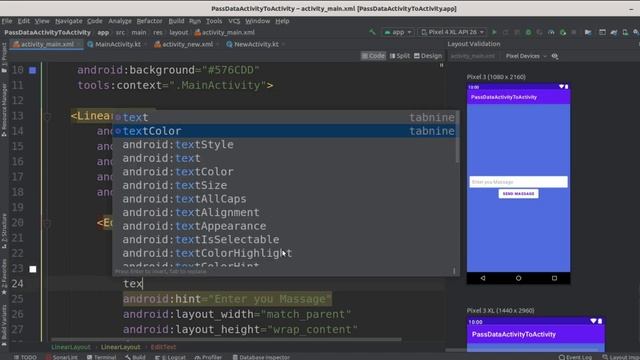This screenshot has height=360, width=640.
Task: Open the completion popup options dots
Action: 454,271
